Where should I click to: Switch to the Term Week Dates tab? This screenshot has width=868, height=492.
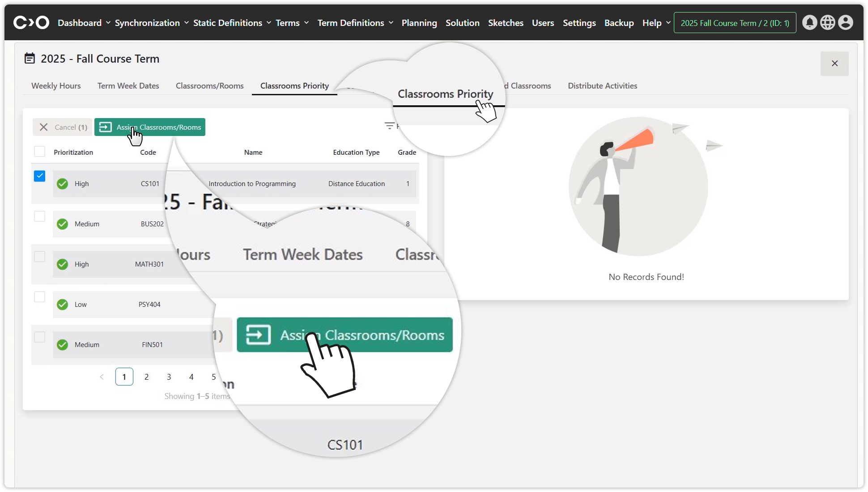(x=128, y=86)
